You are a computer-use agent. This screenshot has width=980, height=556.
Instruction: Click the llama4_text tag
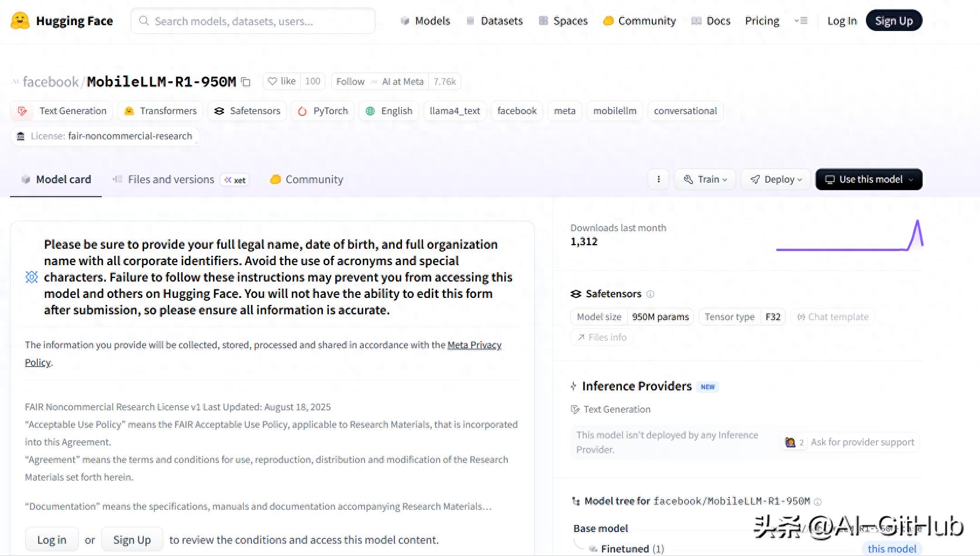[455, 111]
